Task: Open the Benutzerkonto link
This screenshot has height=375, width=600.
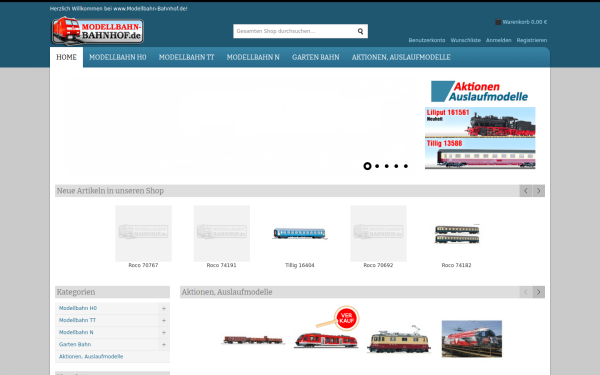Action: click(427, 40)
